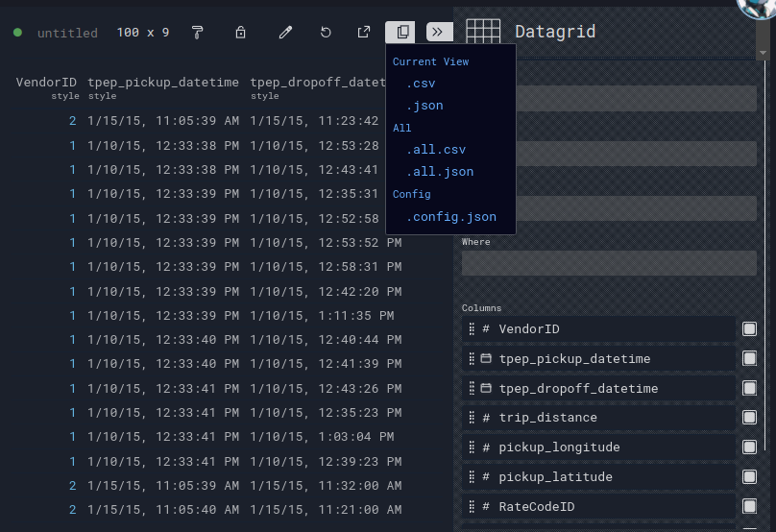Click cell 1/10/15, 12:58:31 PM
This screenshot has height=532, width=776.
tap(327, 267)
